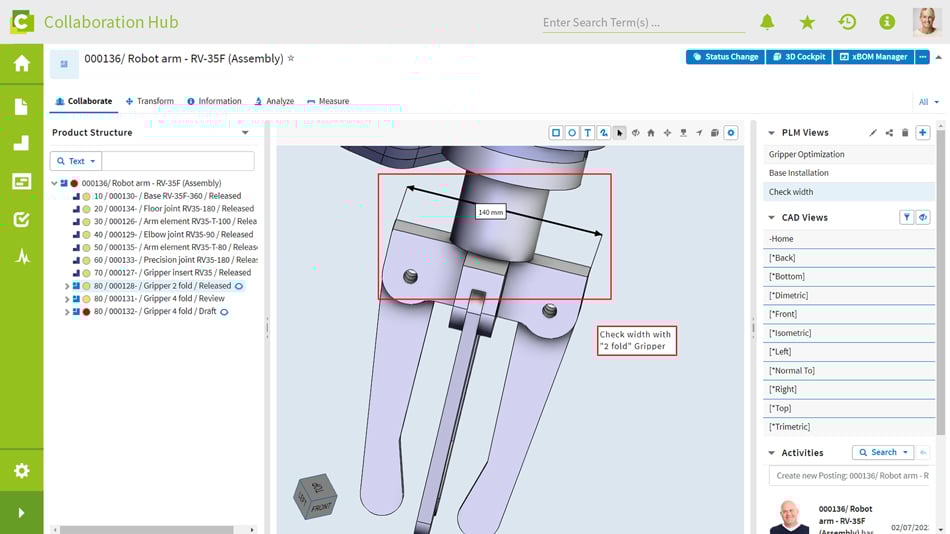The height and width of the screenshot is (534, 950).
Task: Click the Enter Search Term field
Action: [x=643, y=22]
